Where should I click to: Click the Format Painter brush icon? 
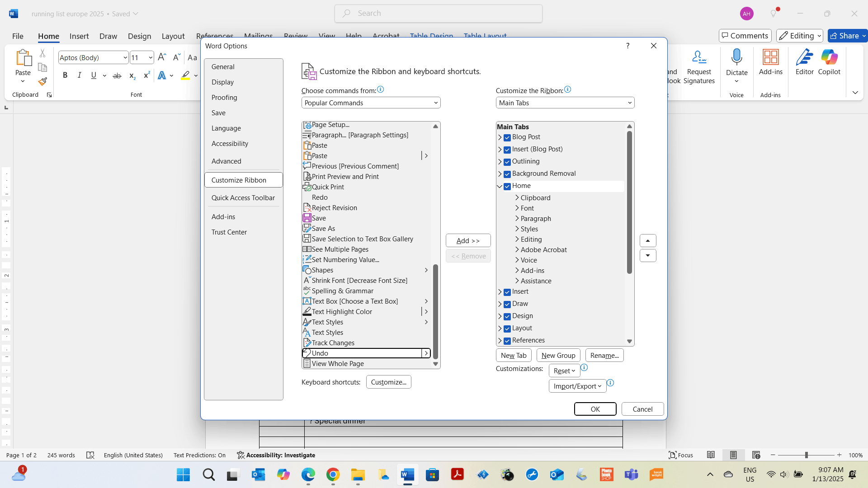pyautogui.click(x=42, y=82)
